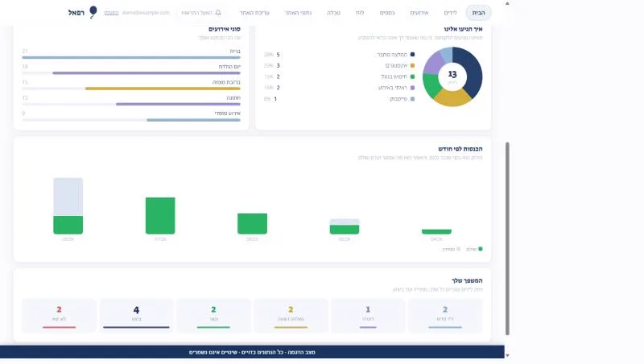The height and width of the screenshot is (364, 644).
Task: Click the tallest revenue bar with gray forecast portion
Action: point(68,206)
